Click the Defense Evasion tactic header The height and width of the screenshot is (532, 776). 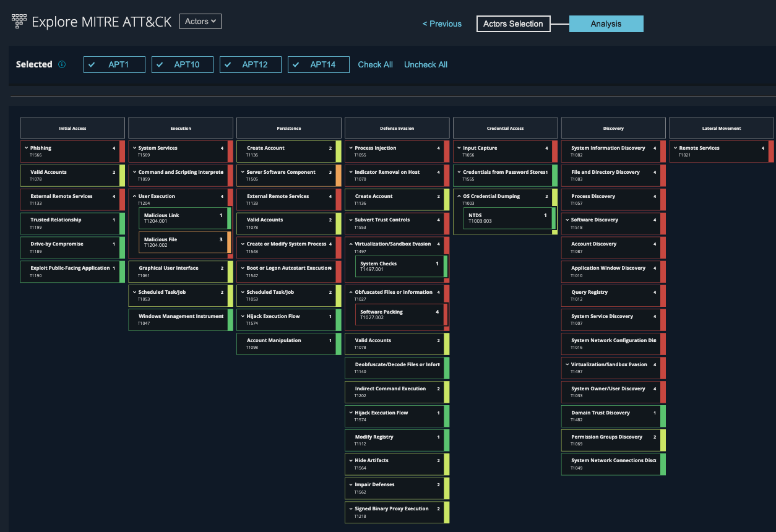397,128
